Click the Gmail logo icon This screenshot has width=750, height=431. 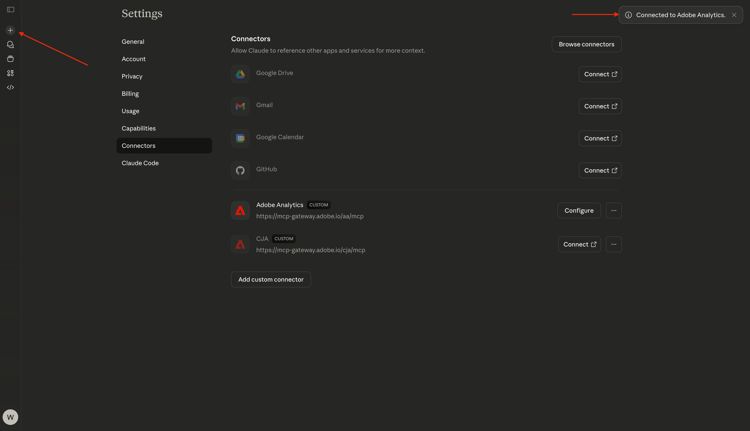[x=240, y=106]
